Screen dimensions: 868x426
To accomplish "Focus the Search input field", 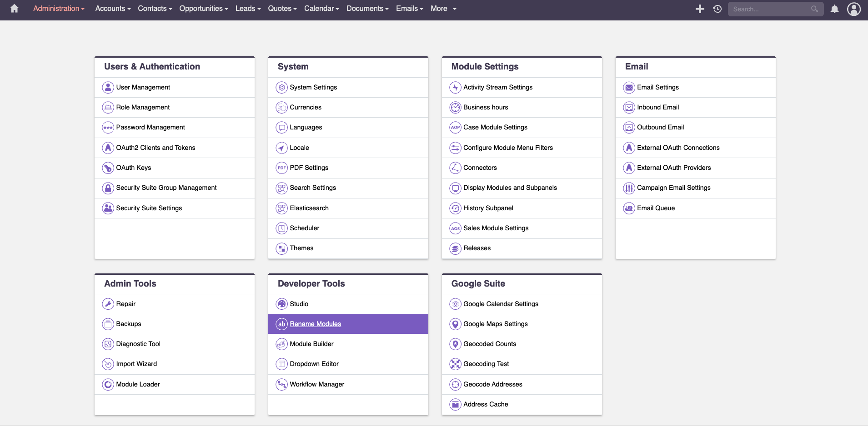I will click(x=769, y=9).
